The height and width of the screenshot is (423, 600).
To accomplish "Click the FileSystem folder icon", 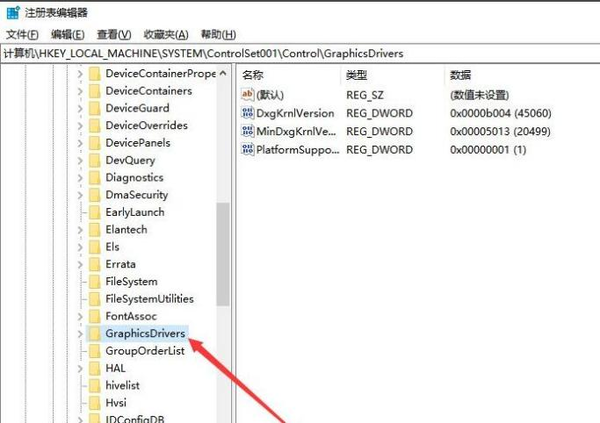I will [95, 282].
